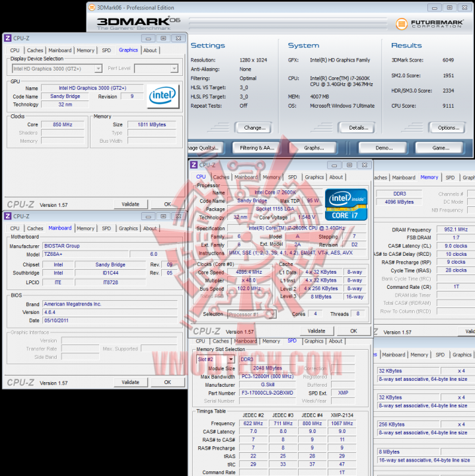Screen dimensions: 475x476
Task: Minimize the 3DMark06 window
Action: tap(434, 7)
